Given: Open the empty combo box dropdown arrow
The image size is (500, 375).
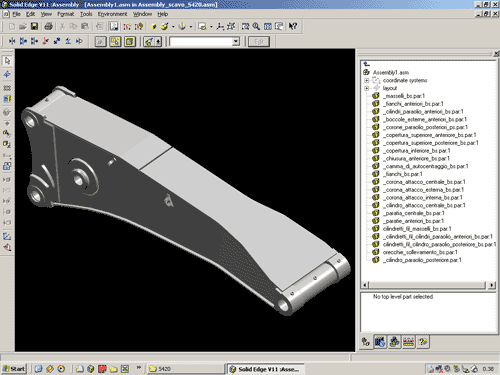Looking at the screenshot, I should tap(236, 42).
